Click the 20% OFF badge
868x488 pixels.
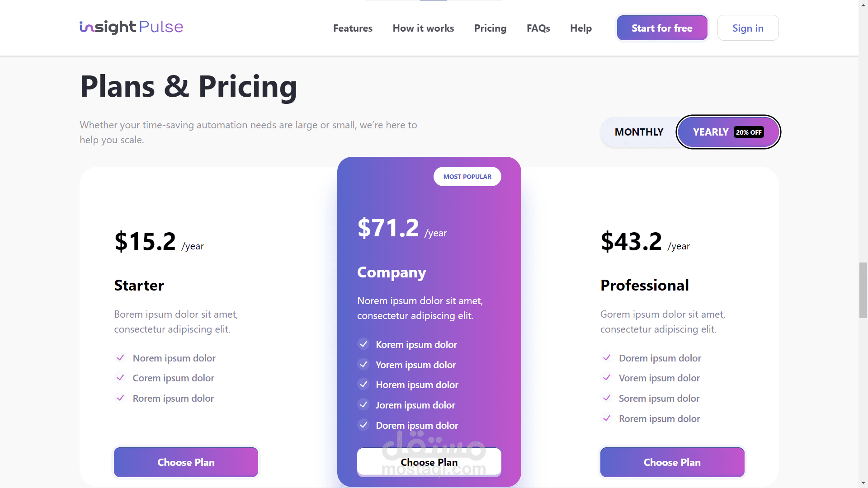coord(749,132)
